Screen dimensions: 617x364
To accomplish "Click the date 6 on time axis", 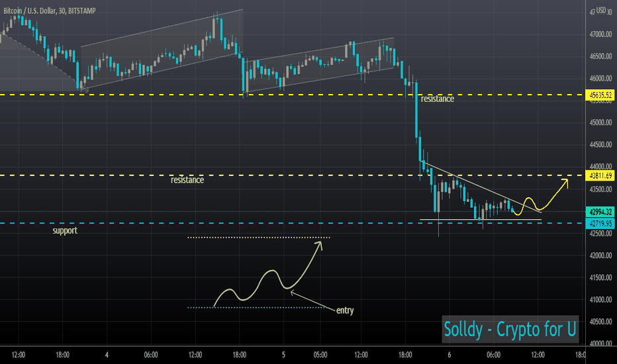I will click(449, 355).
